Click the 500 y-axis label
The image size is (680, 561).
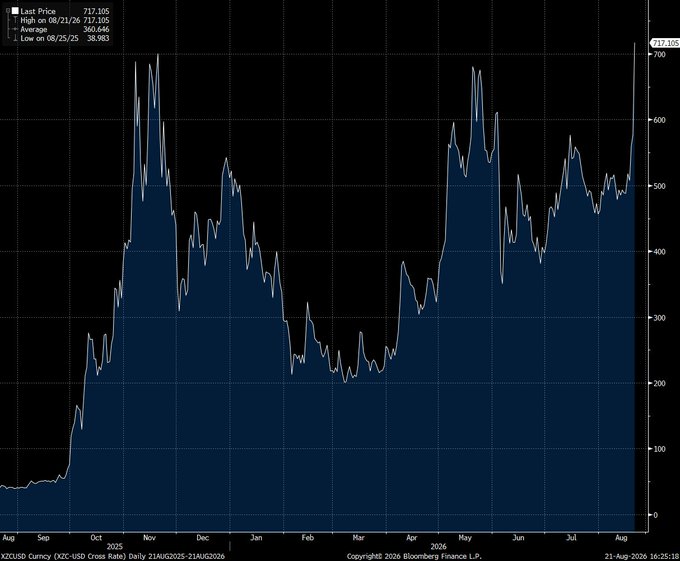point(659,186)
